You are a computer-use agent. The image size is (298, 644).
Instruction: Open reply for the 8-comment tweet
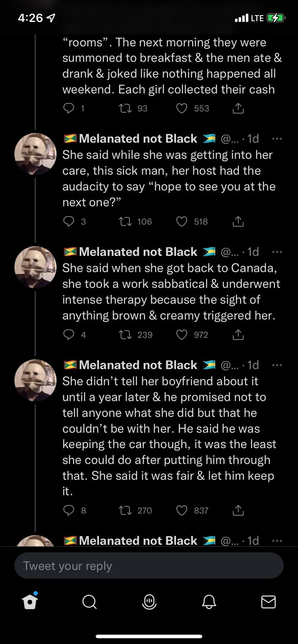coord(69,510)
